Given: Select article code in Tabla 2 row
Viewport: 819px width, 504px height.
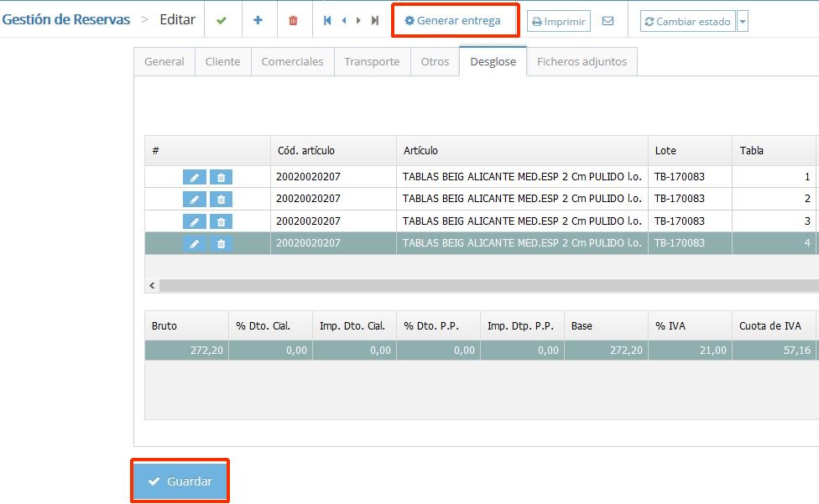Looking at the screenshot, I should [x=333, y=199].
